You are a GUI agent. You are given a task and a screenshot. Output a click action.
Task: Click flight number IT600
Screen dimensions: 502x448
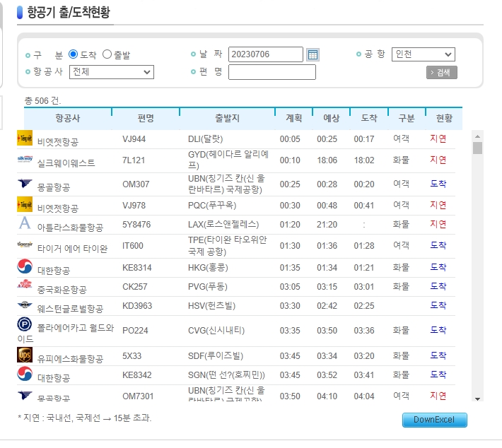132,246
